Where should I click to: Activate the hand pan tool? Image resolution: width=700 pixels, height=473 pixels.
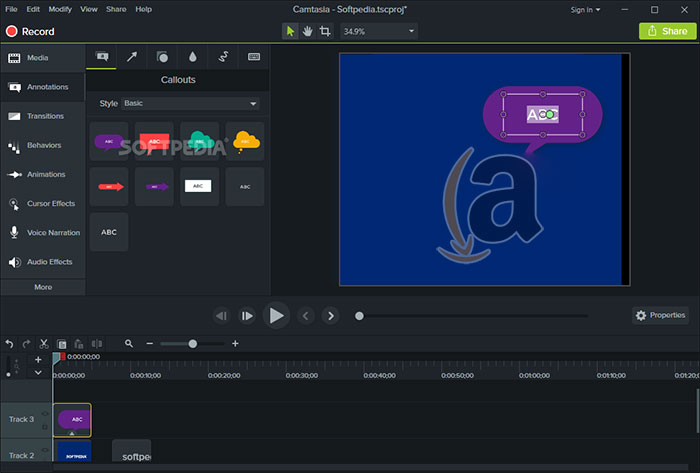click(307, 31)
